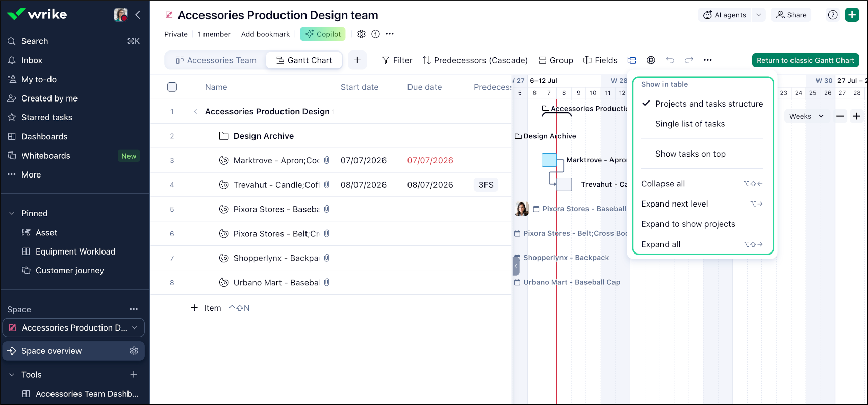
Task: Open the info icon near Copilot
Action: (376, 34)
